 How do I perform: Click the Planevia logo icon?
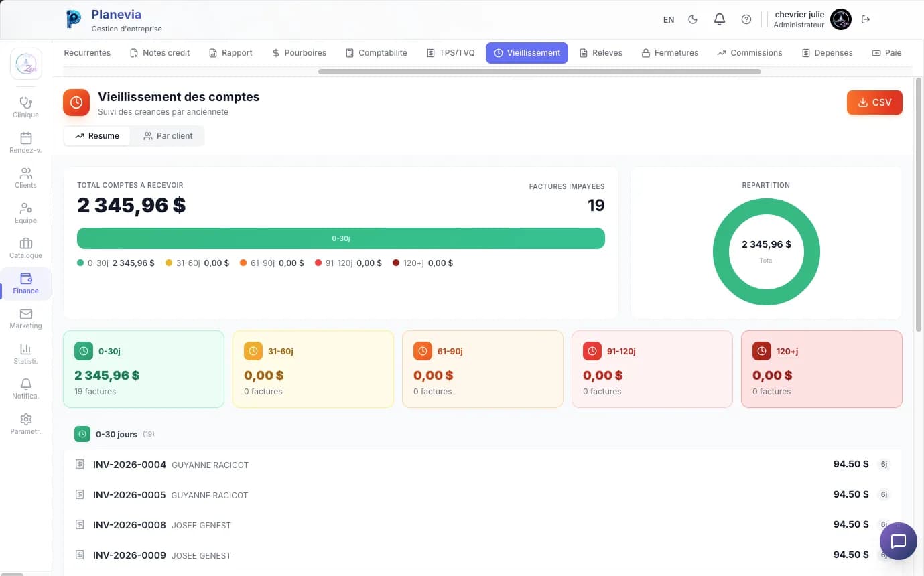tap(74, 19)
